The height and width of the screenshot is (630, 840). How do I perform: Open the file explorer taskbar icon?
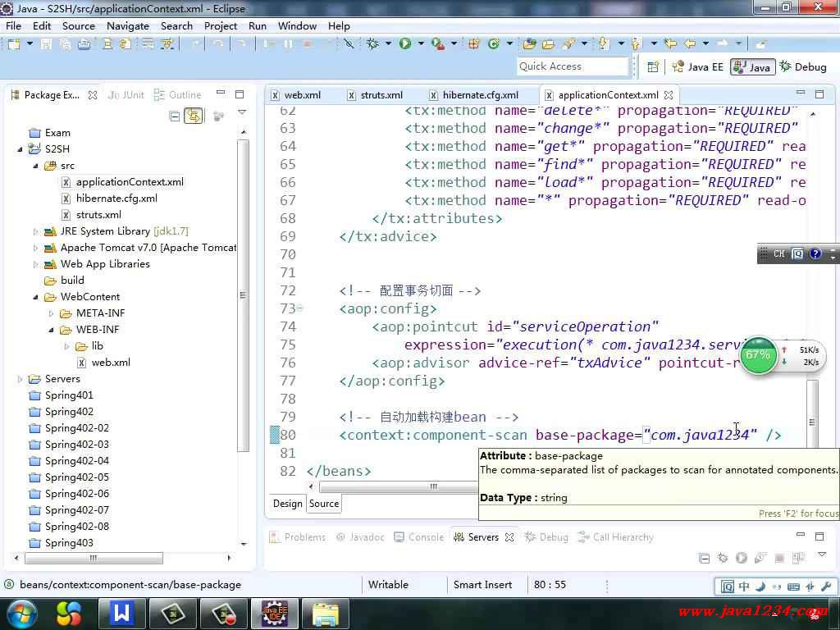(325, 614)
